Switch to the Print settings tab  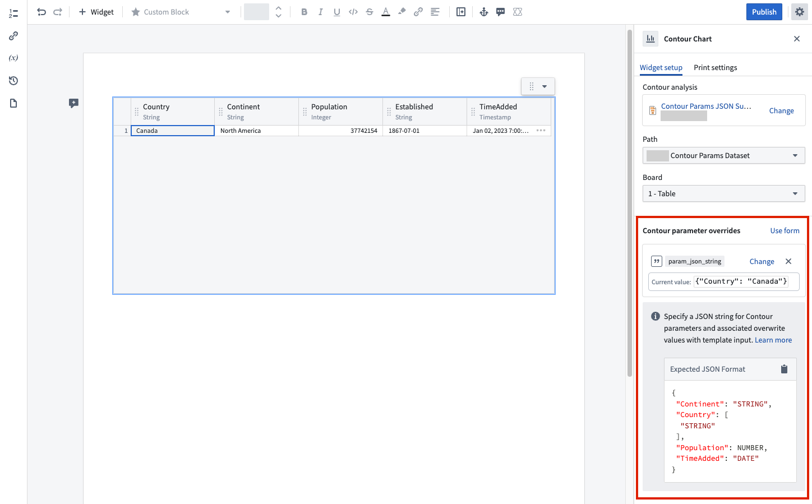coord(716,67)
